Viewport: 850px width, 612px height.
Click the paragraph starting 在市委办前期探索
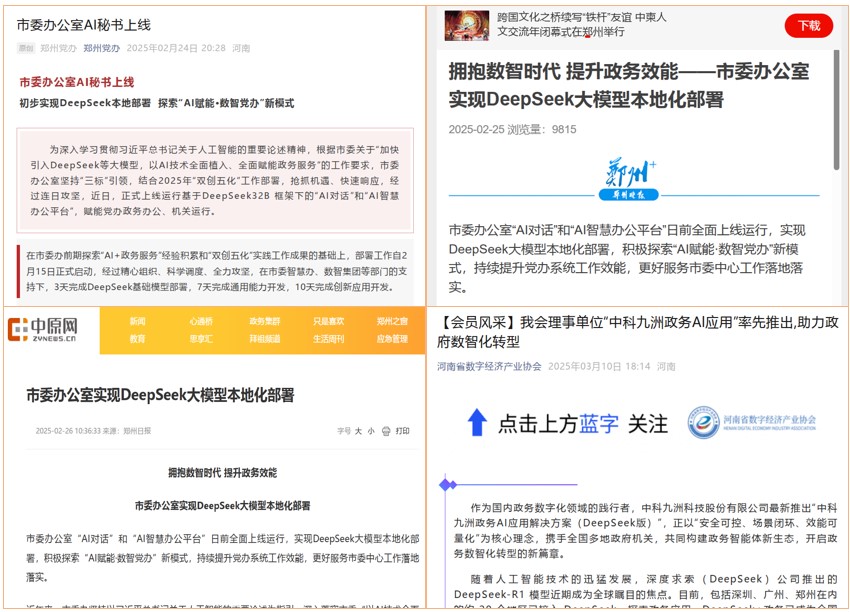point(217,271)
